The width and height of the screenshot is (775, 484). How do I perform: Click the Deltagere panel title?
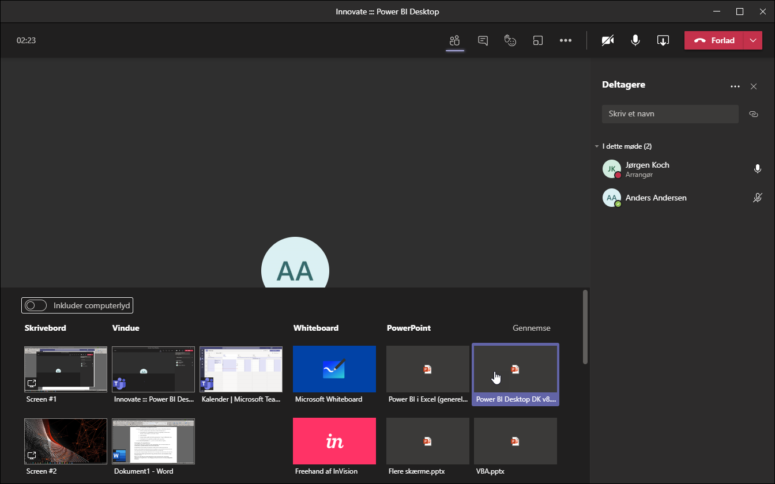click(623, 85)
